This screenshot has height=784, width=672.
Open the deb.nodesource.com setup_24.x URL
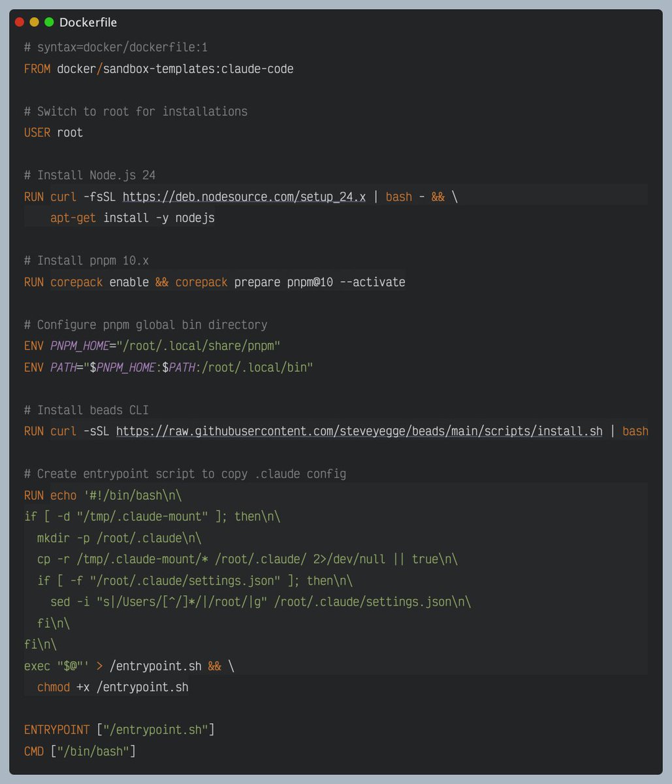(244, 197)
